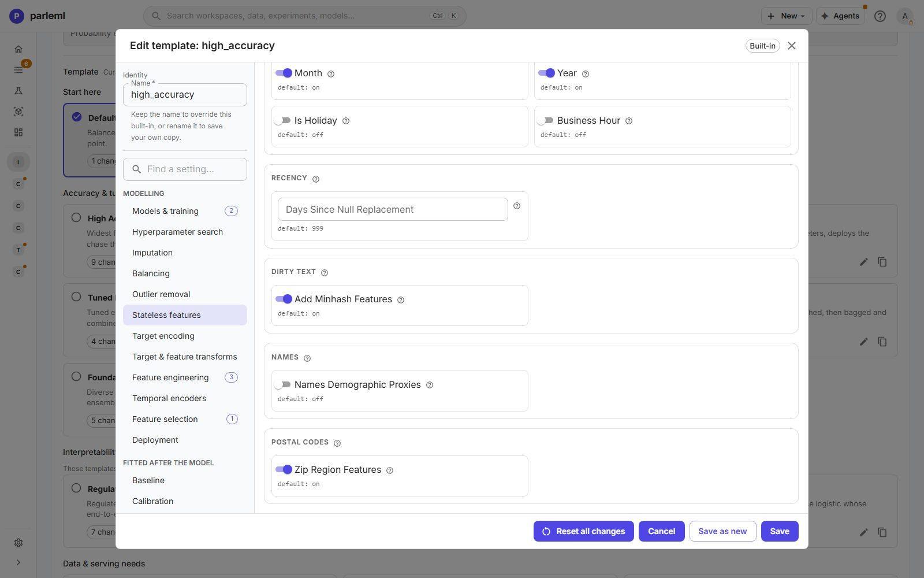Click the help question mark in top bar
924x578 pixels.
880,16
